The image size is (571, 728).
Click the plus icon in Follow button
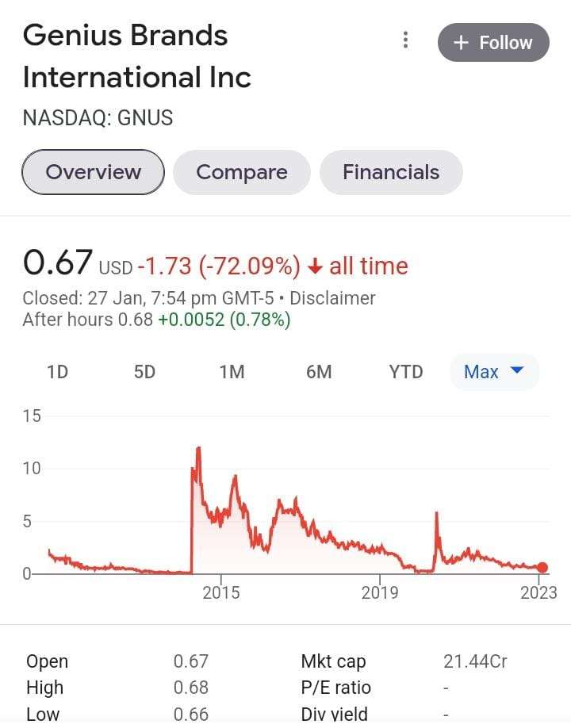pyautogui.click(x=461, y=43)
